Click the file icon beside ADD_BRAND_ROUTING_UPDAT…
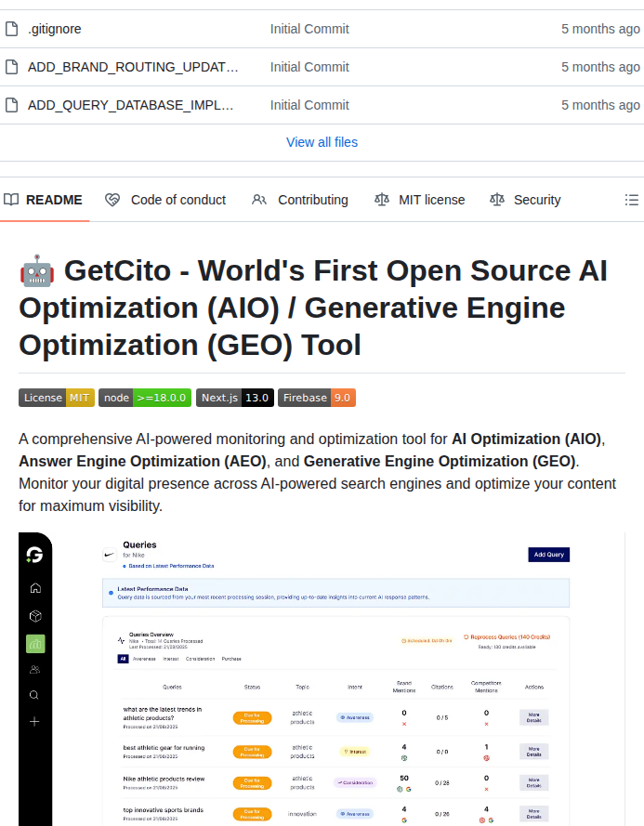The height and width of the screenshot is (826, 644). point(11,67)
